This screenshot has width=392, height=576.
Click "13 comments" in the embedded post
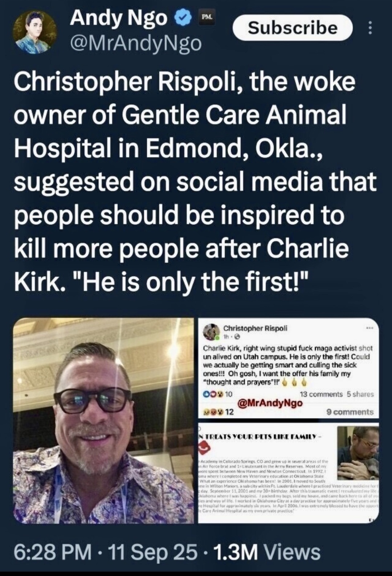(321, 394)
